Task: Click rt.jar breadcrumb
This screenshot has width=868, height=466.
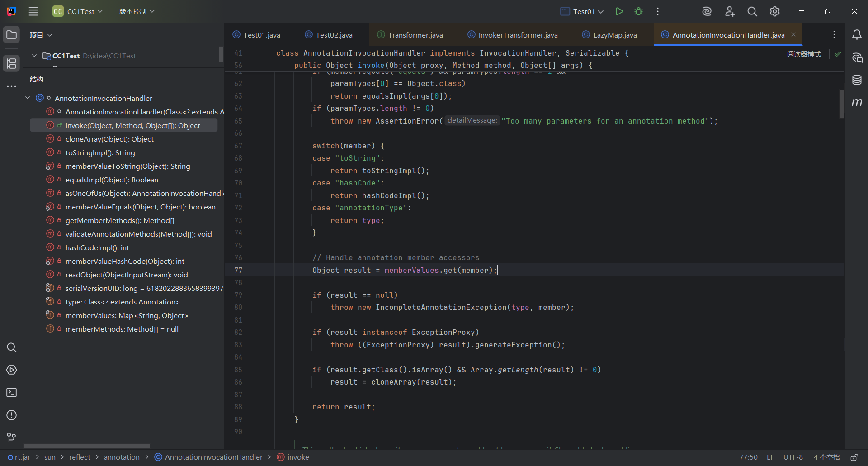Action: click(19, 457)
